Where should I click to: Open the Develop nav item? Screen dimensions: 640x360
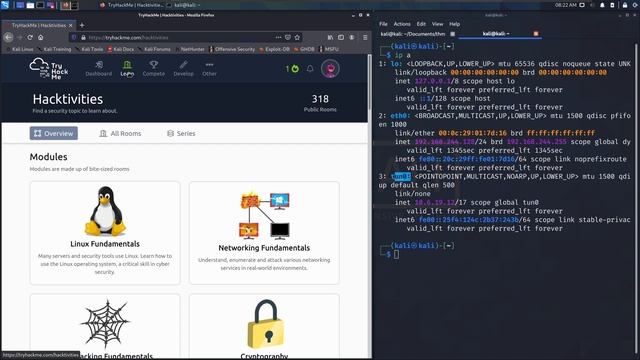point(183,69)
